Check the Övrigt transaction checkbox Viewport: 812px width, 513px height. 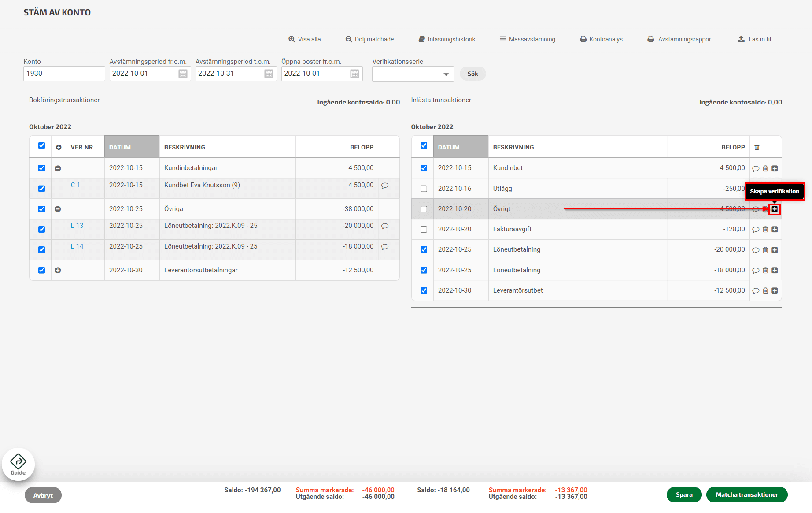click(424, 209)
